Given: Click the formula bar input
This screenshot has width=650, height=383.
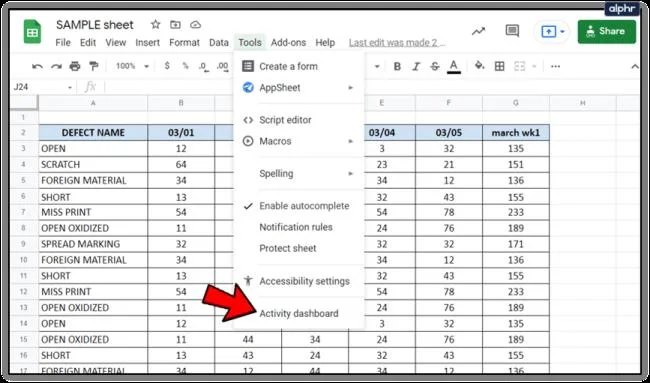Looking at the screenshot, I should coord(373,87).
